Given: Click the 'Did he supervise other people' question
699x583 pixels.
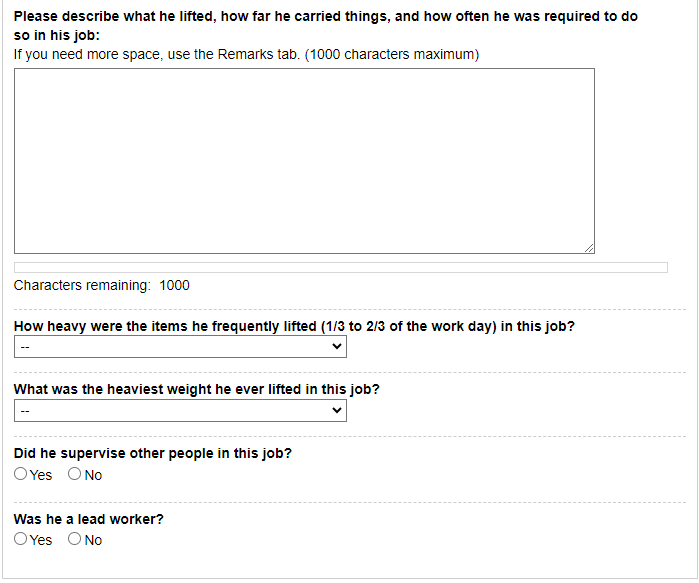Looking at the screenshot, I should click(x=153, y=454).
